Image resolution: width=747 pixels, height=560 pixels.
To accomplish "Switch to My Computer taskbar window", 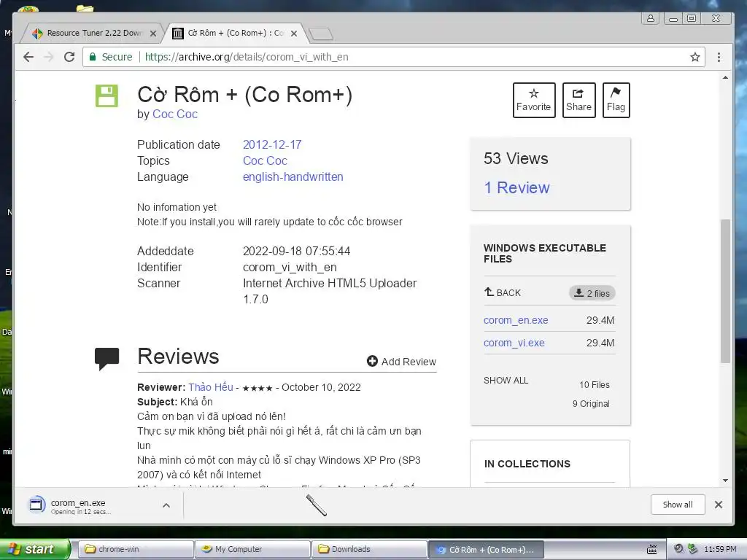I will (252, 550).
